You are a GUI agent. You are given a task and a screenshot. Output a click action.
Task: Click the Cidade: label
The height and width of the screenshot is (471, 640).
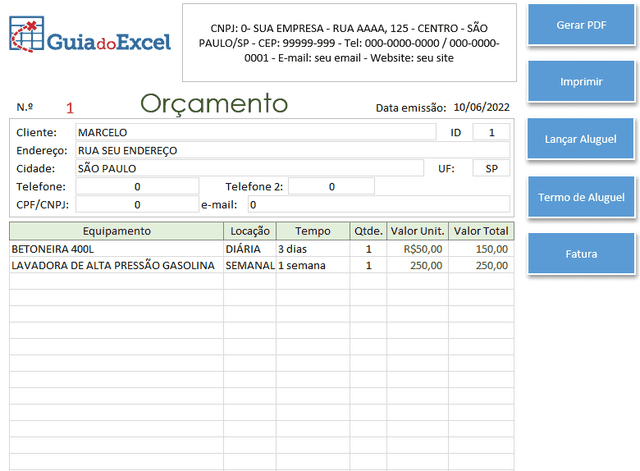(x=36, y=168)
